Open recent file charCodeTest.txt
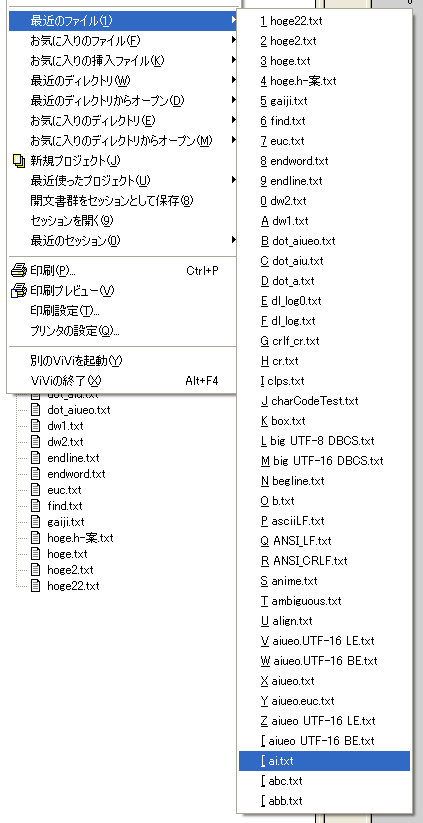Viewport: 423px width, 823px height. 324,401
